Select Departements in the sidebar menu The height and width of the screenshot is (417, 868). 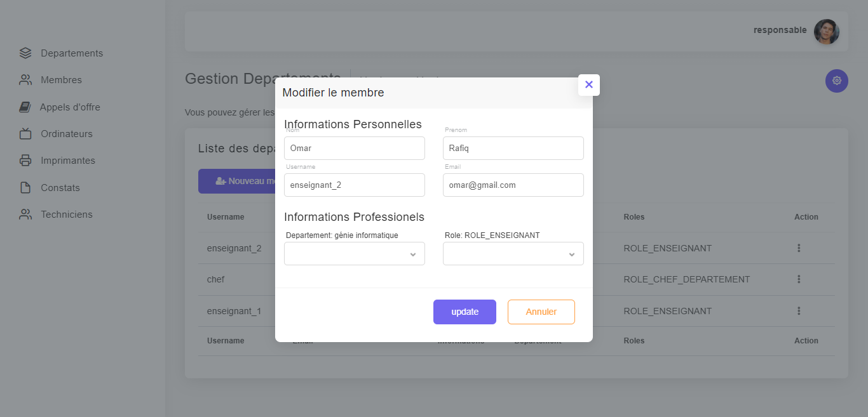(72, 53)
